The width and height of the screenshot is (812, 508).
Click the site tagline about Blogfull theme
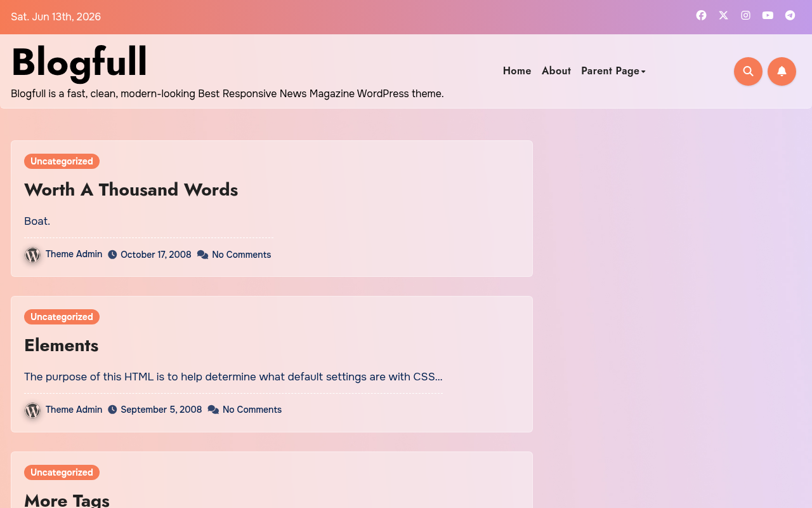227,93
